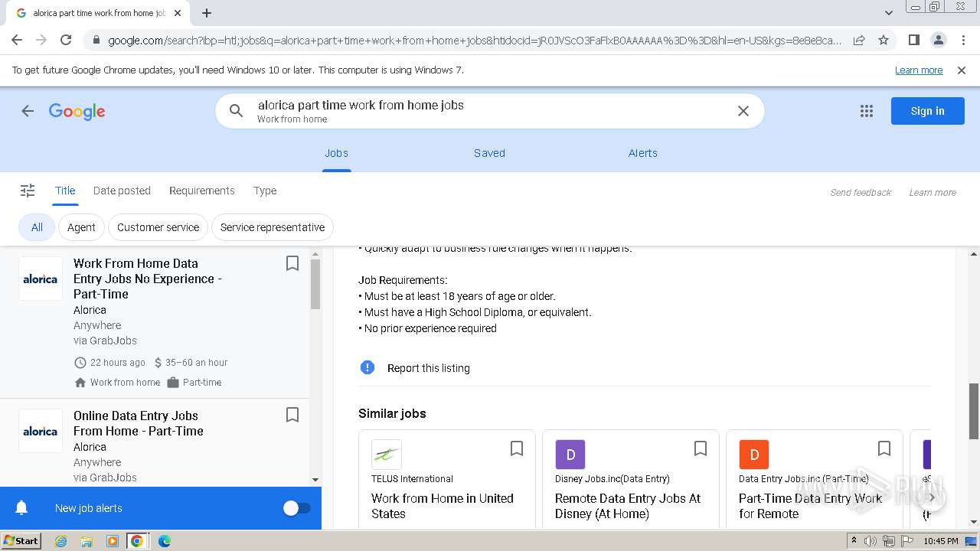The image size is (980, 551).
Task: Clear the search query with X
Action: [x=743, y=111]
